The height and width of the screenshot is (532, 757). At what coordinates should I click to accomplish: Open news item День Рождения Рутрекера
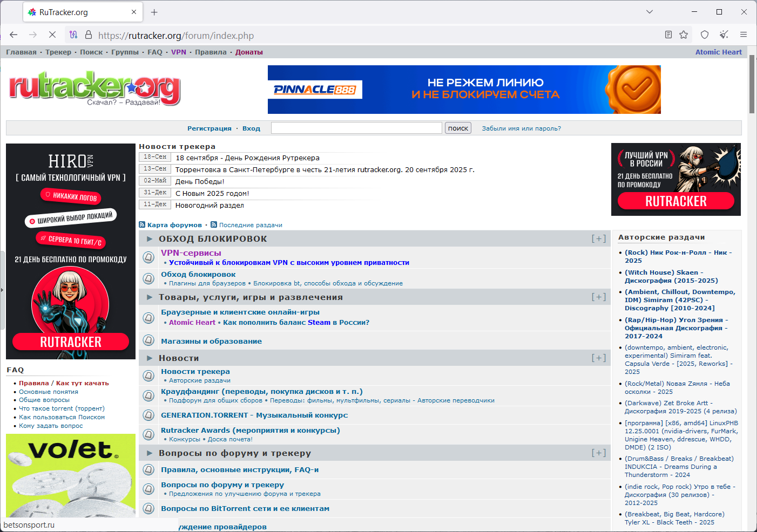click(x=248, y=158)
